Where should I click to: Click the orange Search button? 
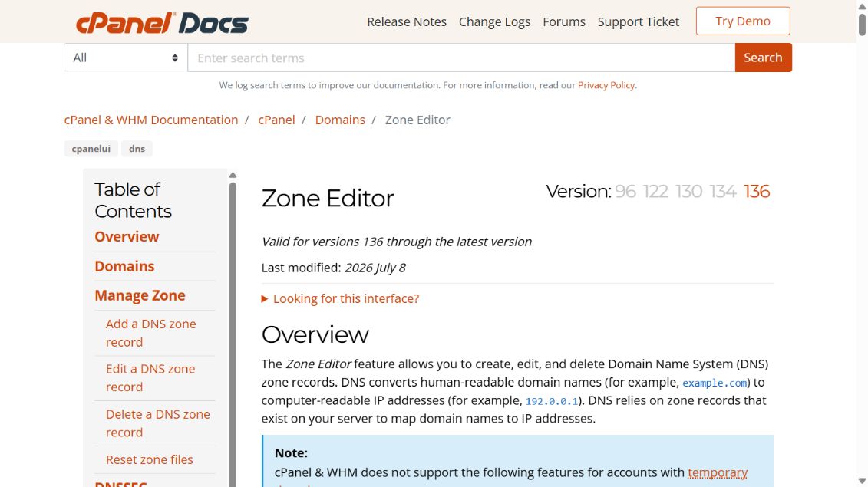[x=763, y=58]
